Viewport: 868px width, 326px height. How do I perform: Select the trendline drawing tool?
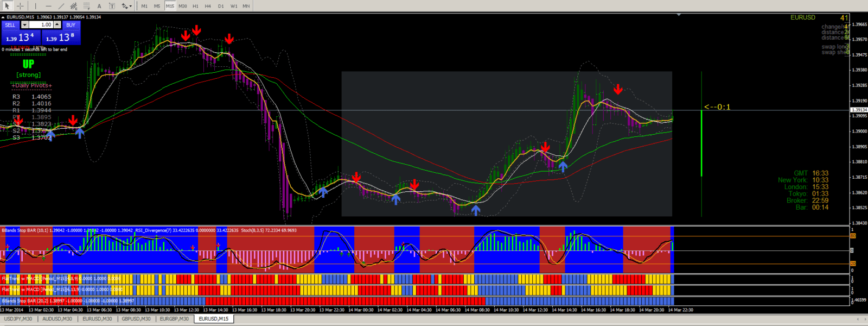61,6
